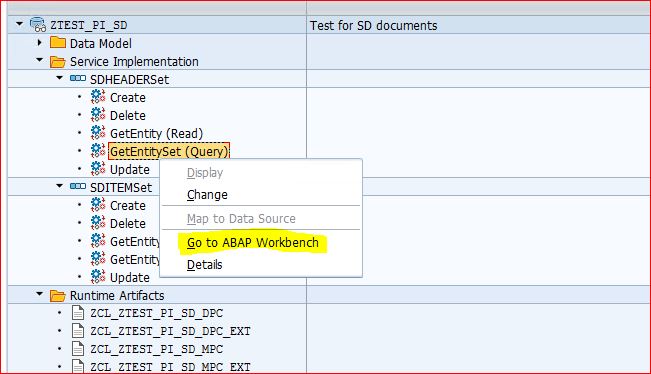Collapse the SDITEMSet node
The image size is (651, 374).
click(x=60, y=186)
